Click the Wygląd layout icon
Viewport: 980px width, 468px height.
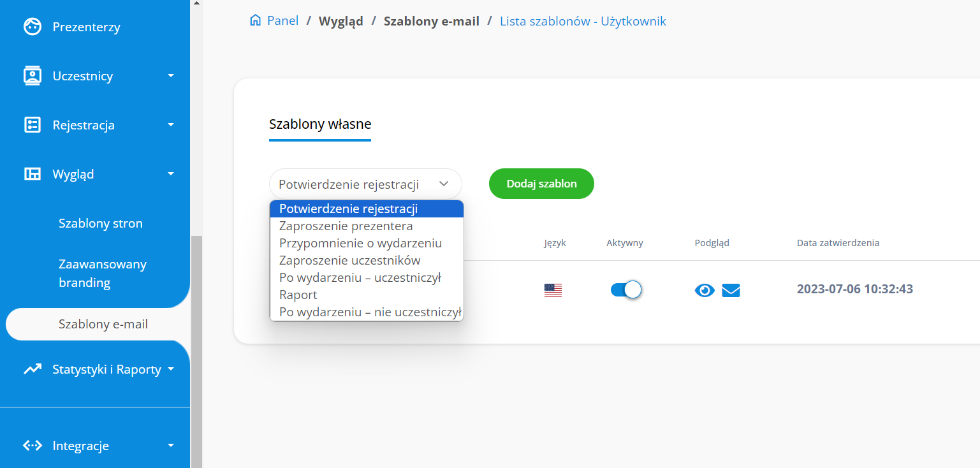[x=32, y=174]
